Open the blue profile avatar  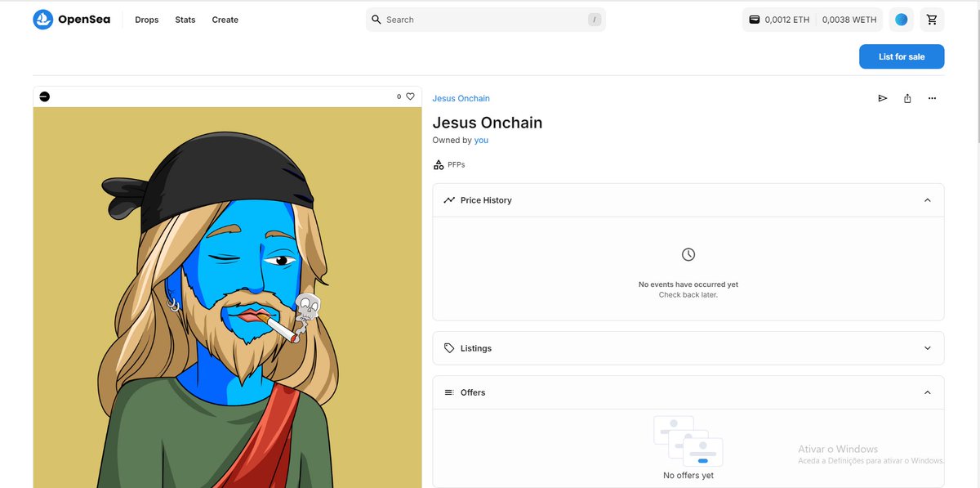click(902, 20)
